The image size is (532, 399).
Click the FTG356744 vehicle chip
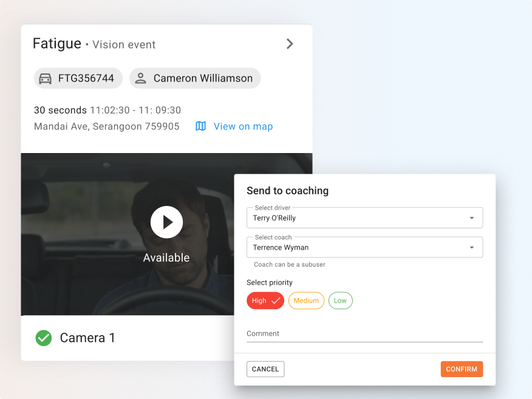(x=78, y=78)
